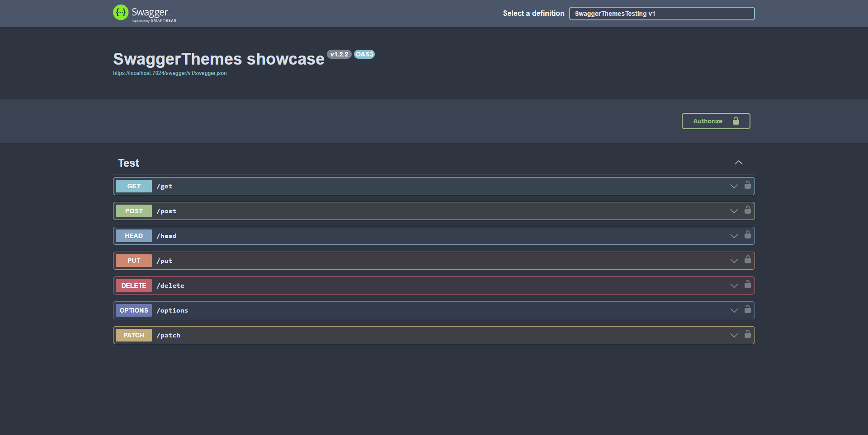
Task: Click the /put path text
Action: [165, 261]
